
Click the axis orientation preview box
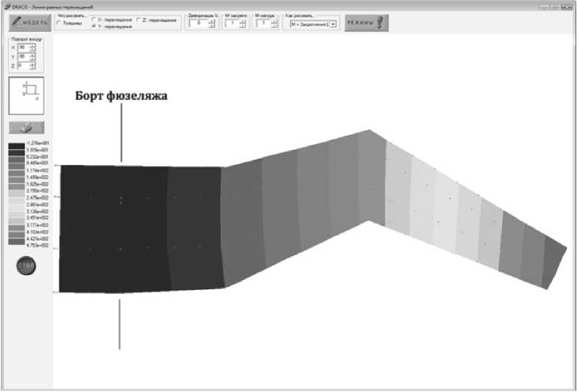pos(26,95)
